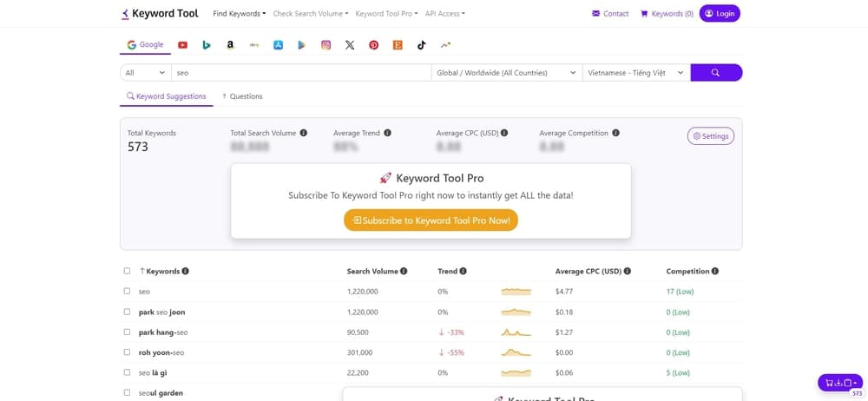Select the X (Twitter) keyword tab
868x401 pixels.
pos(349,45)
